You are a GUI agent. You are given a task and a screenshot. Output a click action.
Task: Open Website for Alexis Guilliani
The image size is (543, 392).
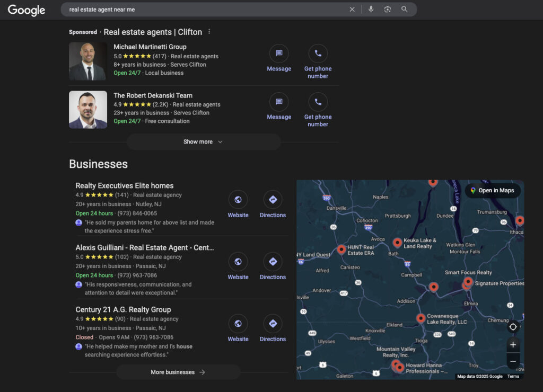(238, 266)
